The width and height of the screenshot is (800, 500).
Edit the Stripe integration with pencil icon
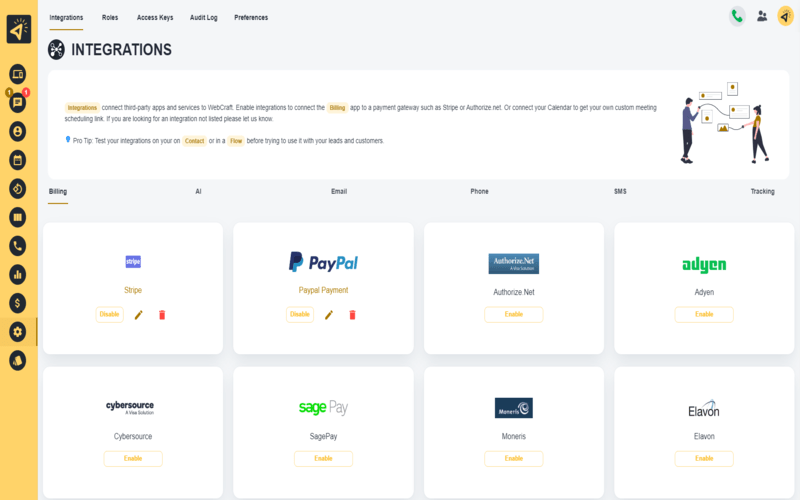pyautogui.click(x=138, y=315)
